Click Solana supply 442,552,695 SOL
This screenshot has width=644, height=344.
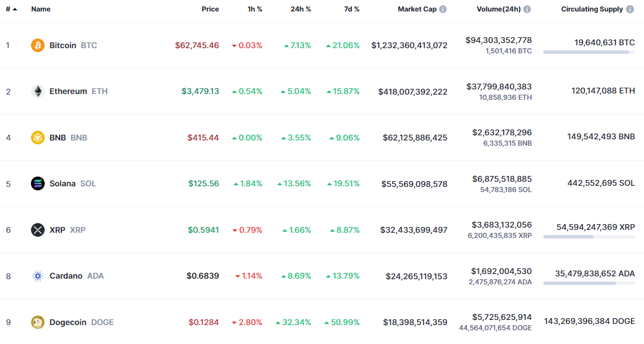point(601,183)
